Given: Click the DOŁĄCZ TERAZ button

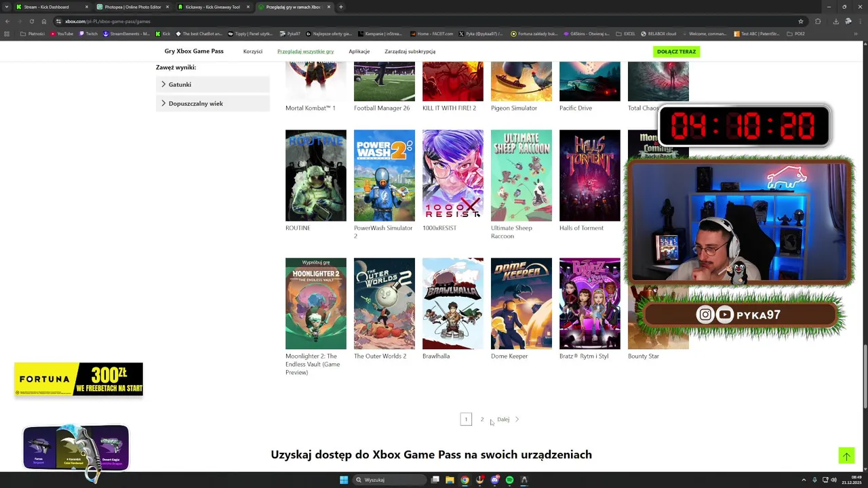Looking at the screenshot, I should 676,52.
